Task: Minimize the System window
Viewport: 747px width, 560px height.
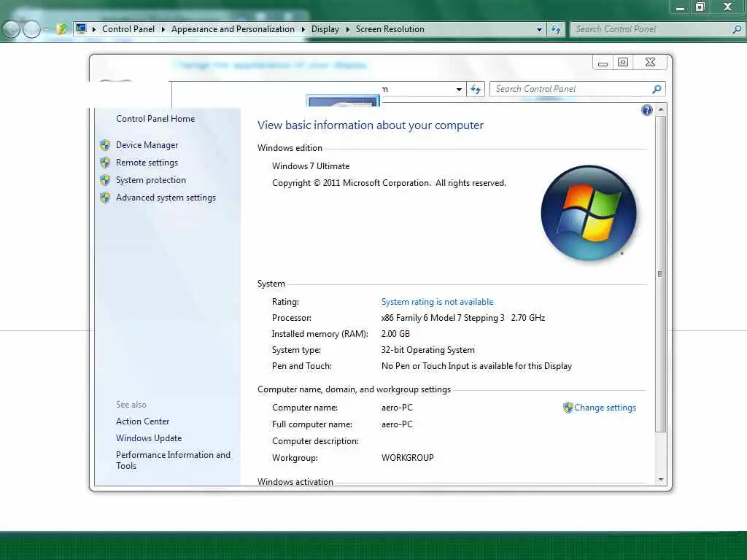Action: tap(603, 63)
